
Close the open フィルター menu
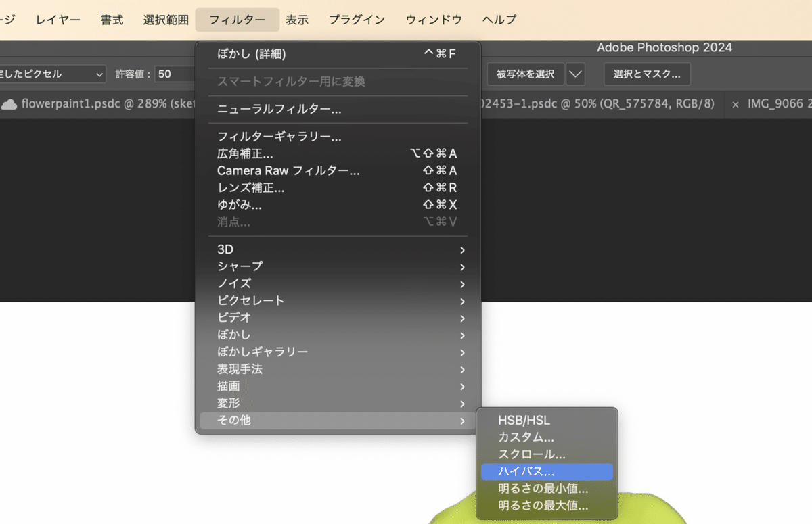pyautogui.click(x=238, y=20)
